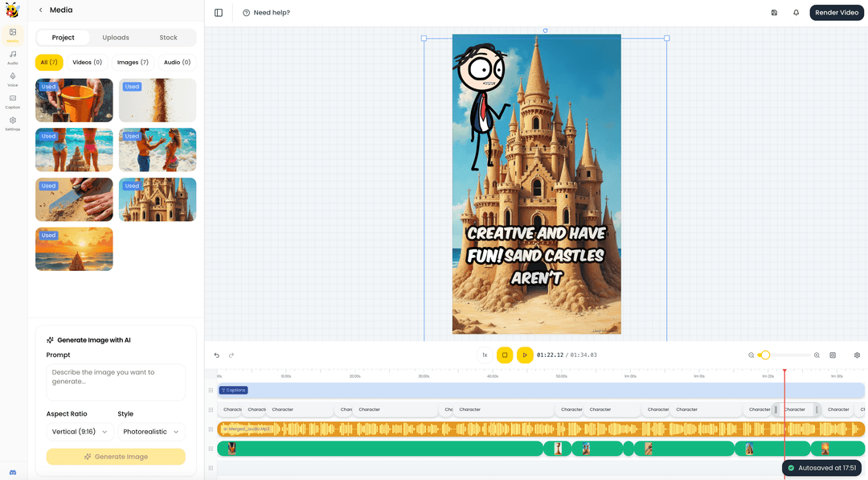Viewport: 868px width, 480px height.
Task: Open the notifications bell
Action: 796,13
